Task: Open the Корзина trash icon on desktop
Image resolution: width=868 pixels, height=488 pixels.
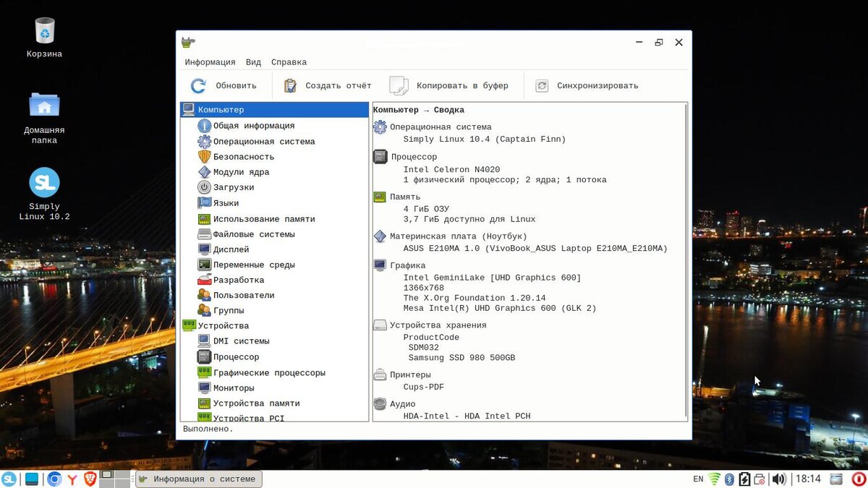Action: 45,31
